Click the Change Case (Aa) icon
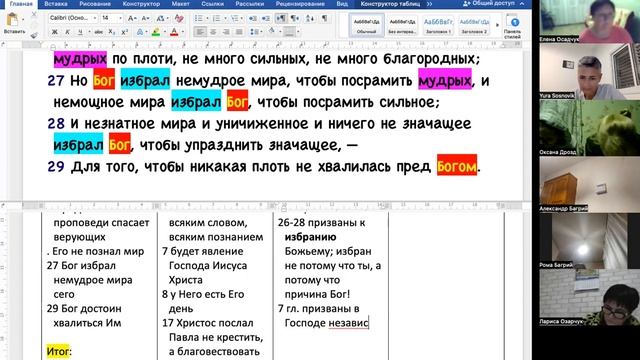Screen dimensions: 640x360 point(160,18)
